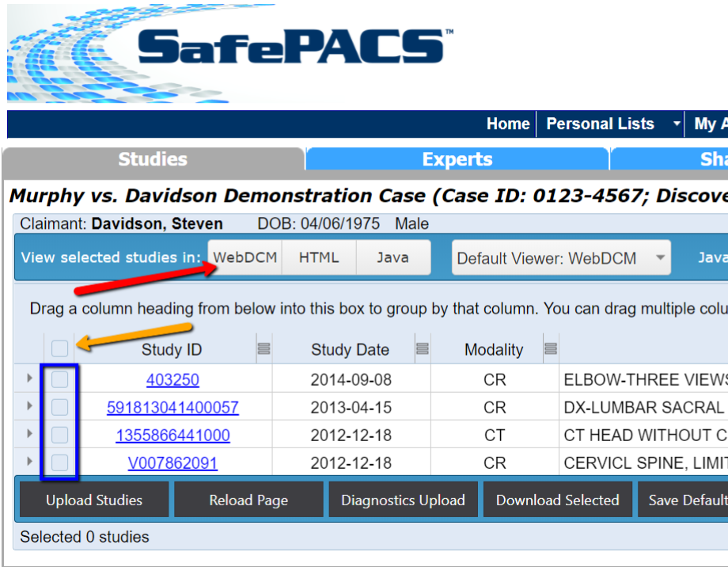Click the group-by column drop area text
The image size is (728, 567).
point(378,309)
